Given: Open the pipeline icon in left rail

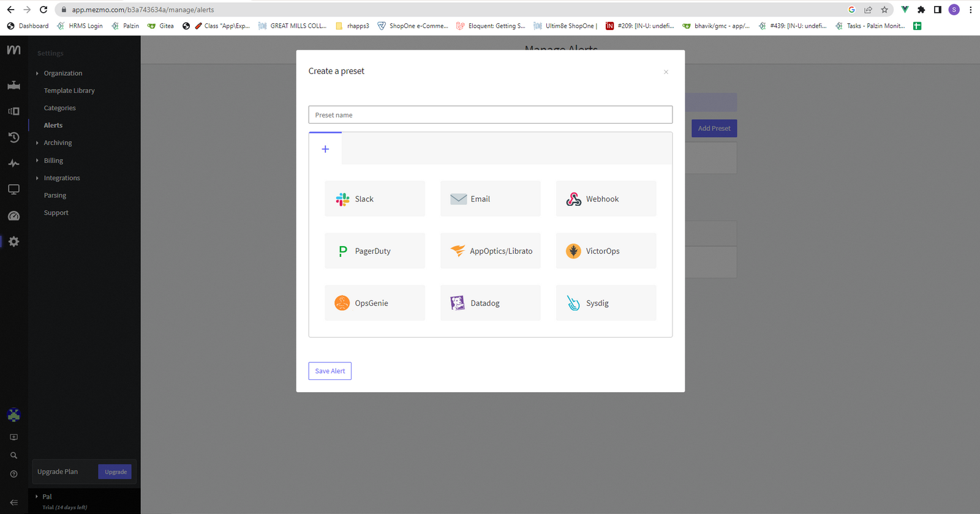Looking at the screenshot, I should (13, 86).
